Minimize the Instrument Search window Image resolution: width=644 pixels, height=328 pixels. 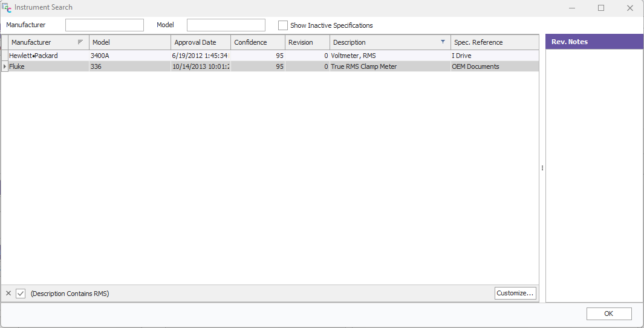(573, 8)
